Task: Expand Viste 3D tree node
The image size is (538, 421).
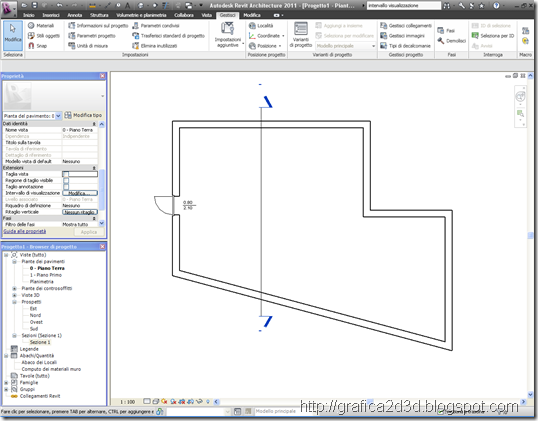Action: click(14, 295)
